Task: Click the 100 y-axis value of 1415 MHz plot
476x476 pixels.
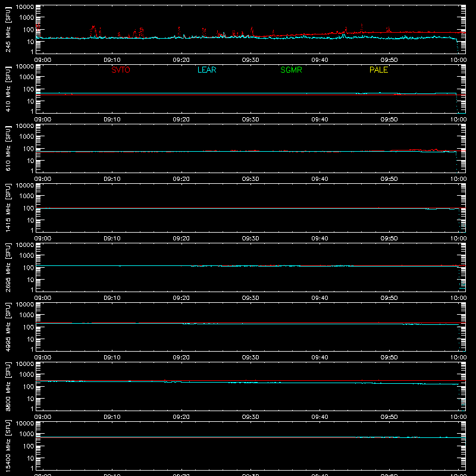Action: coord(29,208)
